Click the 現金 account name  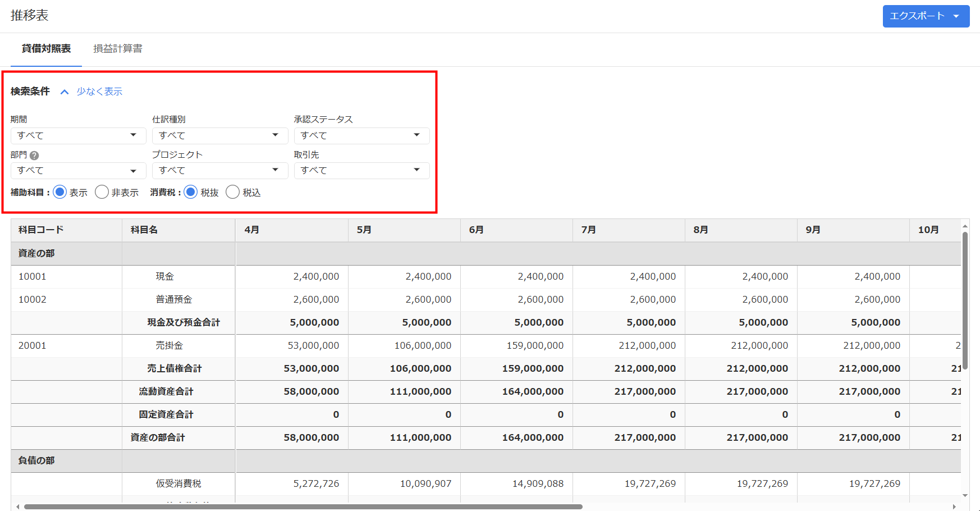[165, 276]
